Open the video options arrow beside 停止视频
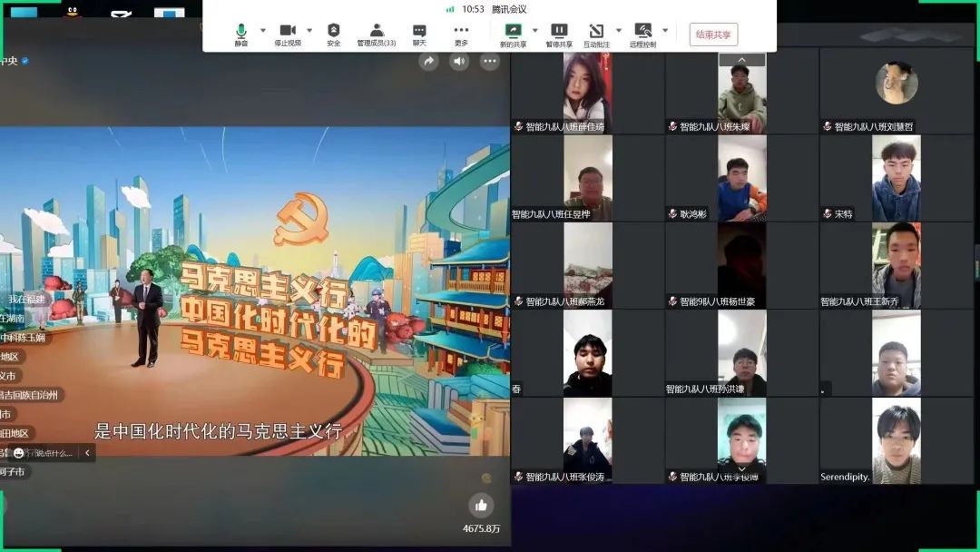 tap(309, 30)
